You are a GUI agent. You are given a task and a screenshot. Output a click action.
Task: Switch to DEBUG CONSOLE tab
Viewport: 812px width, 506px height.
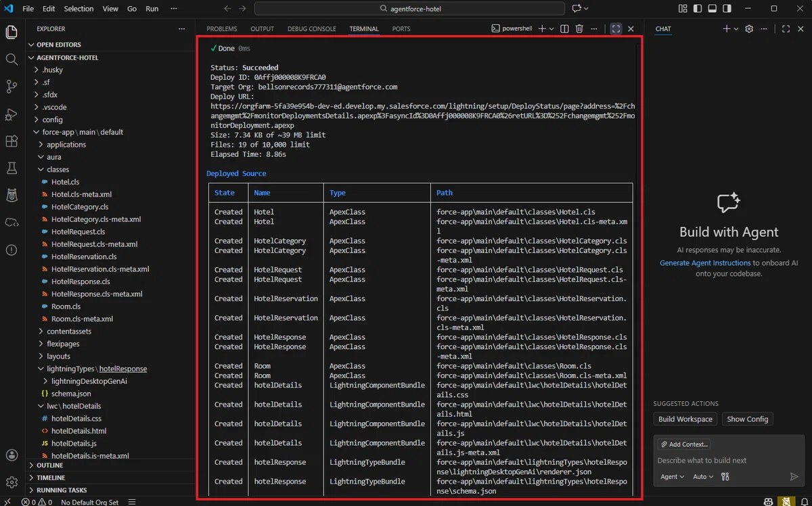(x=311, y=29)
